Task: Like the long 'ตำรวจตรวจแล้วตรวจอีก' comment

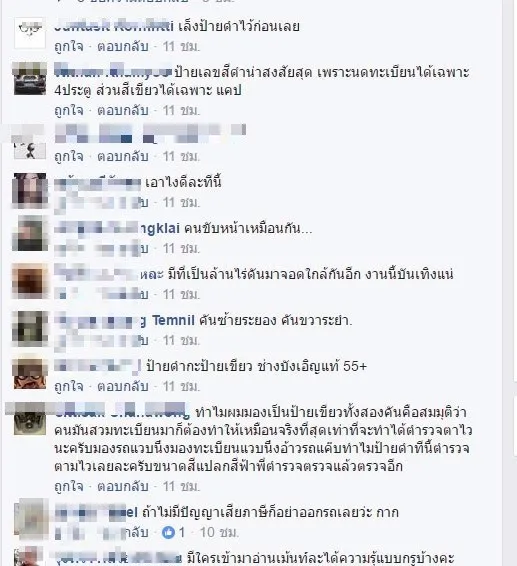Action: point(69,487)
